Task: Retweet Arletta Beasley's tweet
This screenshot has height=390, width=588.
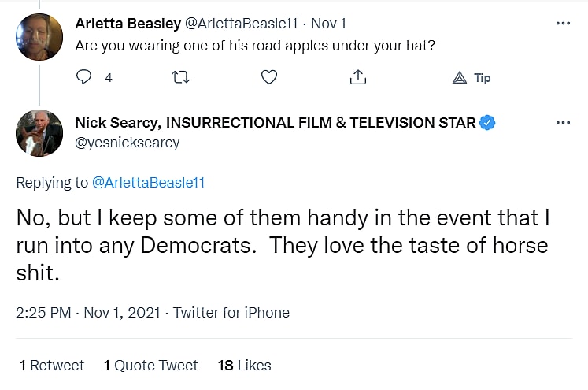Action: pyautogui.click(x=180, y=77)
